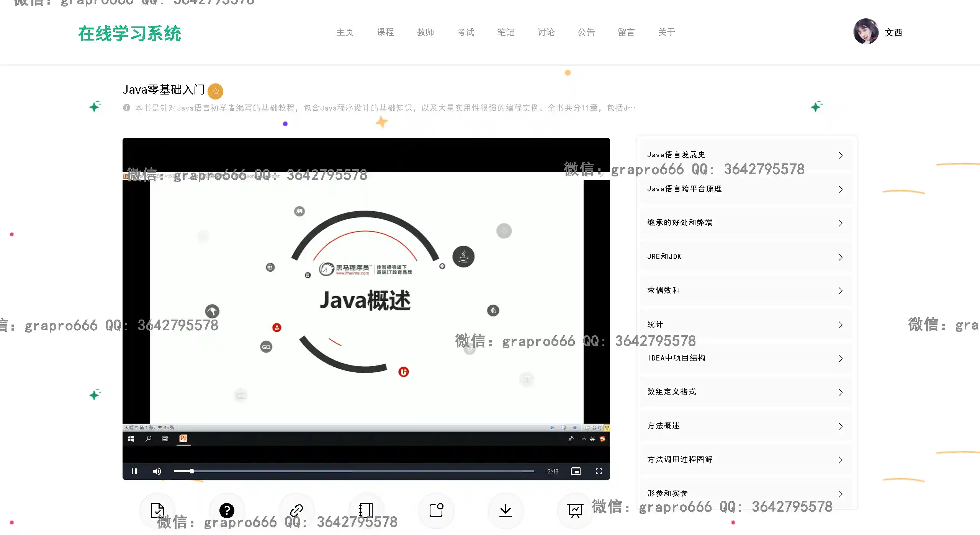Click the presentation board chart icon
The height and width of the screenshot is (535, 980).
click(575, 510)
